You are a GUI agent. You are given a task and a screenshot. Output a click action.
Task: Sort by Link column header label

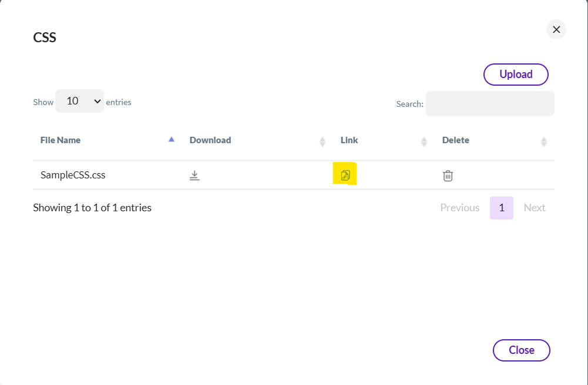(349, 140)
